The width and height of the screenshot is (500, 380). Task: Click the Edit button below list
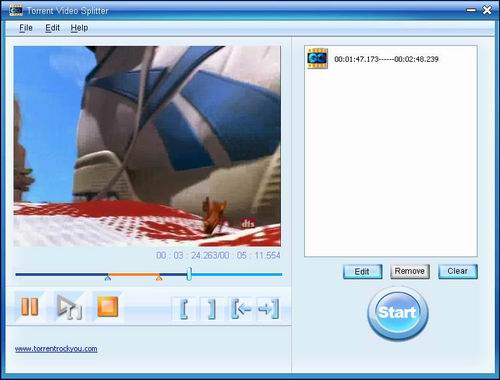[x=362, y=271]
